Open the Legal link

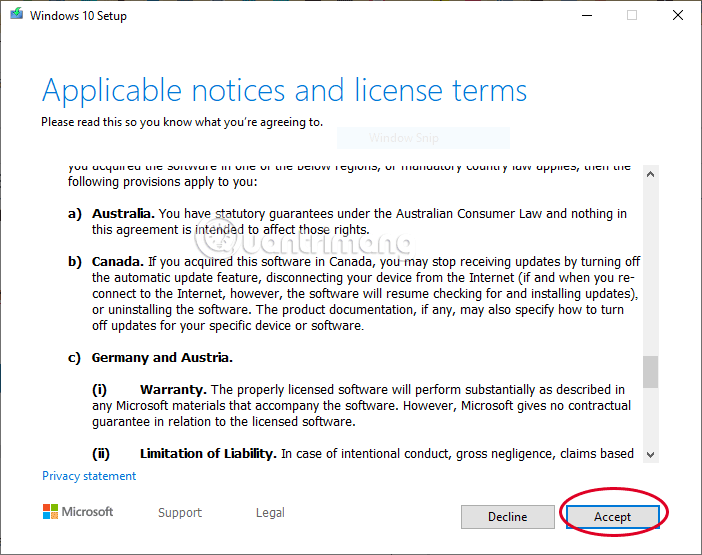click(270, 512)
